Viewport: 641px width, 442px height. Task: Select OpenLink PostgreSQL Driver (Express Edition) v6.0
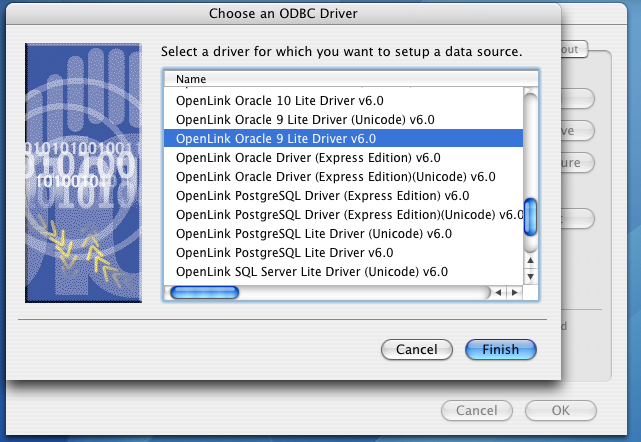(x=343, y=196)
